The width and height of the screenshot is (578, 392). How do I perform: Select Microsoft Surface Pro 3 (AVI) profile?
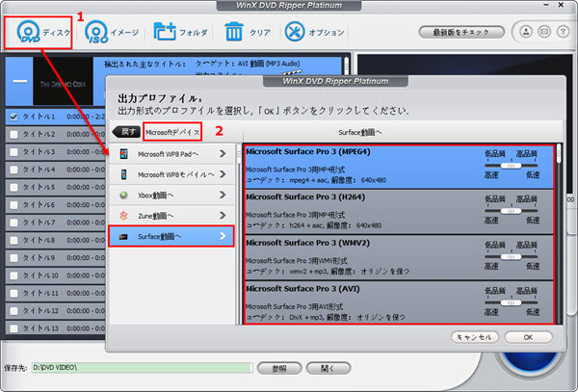[399, 302]
